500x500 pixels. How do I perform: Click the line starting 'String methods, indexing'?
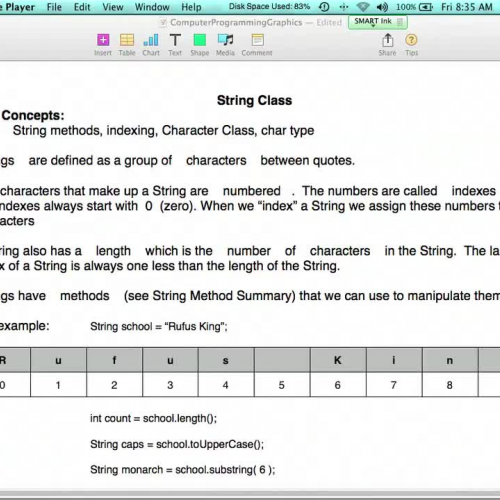(x=163, y=130)
